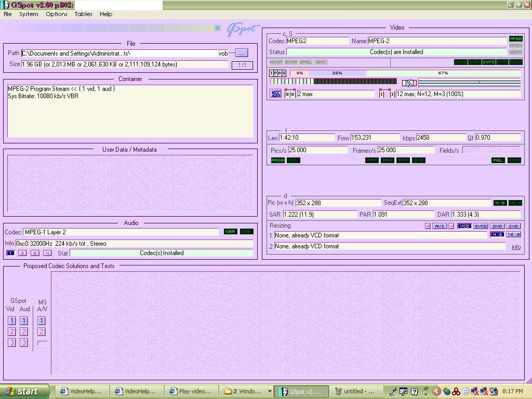Click the minus button beside AVI

[451, 226]
